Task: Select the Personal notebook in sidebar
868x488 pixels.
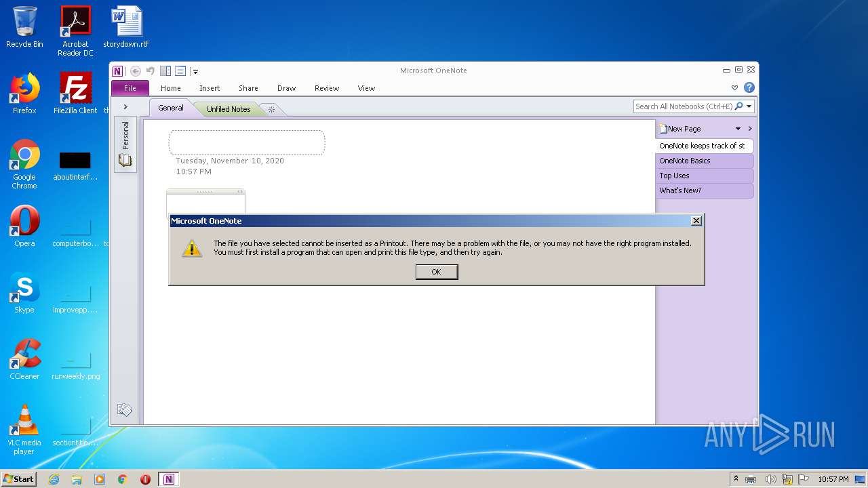Action: coord(125,144)
